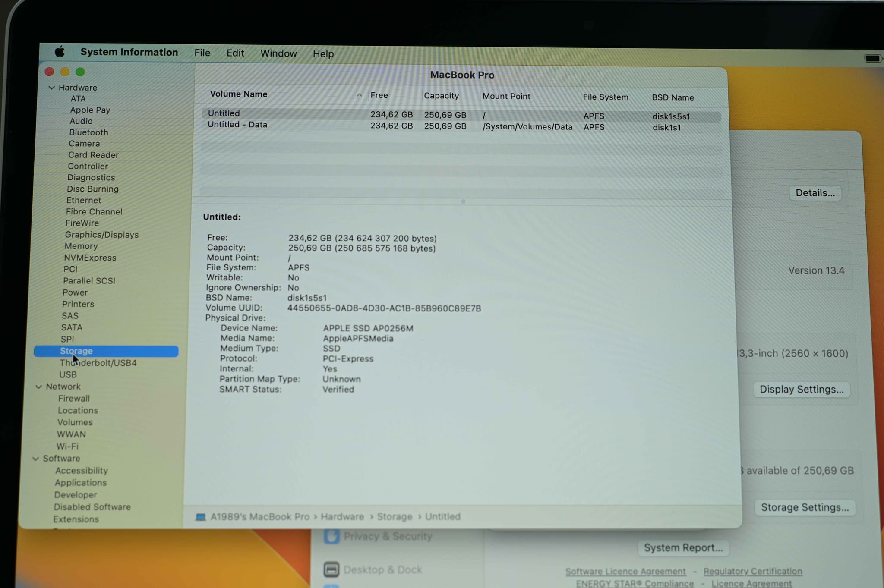Select Controller in the sidebar
Viewport: 884px width, 588px height.
pyautogui.click(x=88, y=166)
